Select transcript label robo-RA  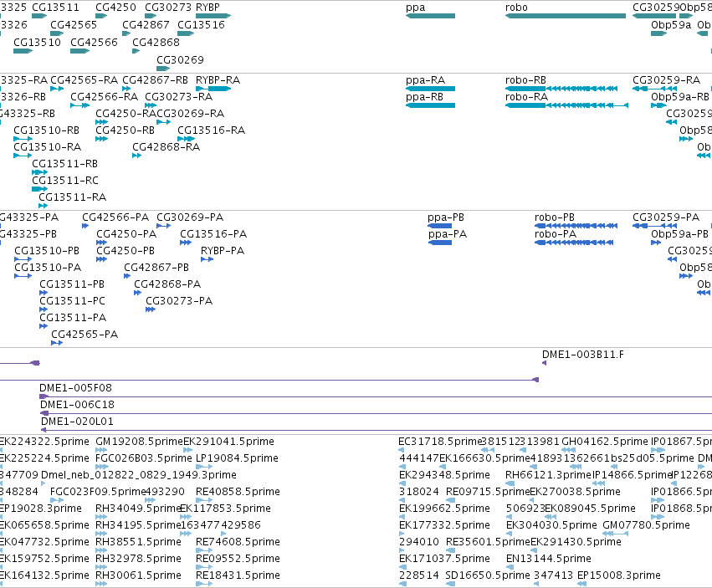[x=527, y=97]
